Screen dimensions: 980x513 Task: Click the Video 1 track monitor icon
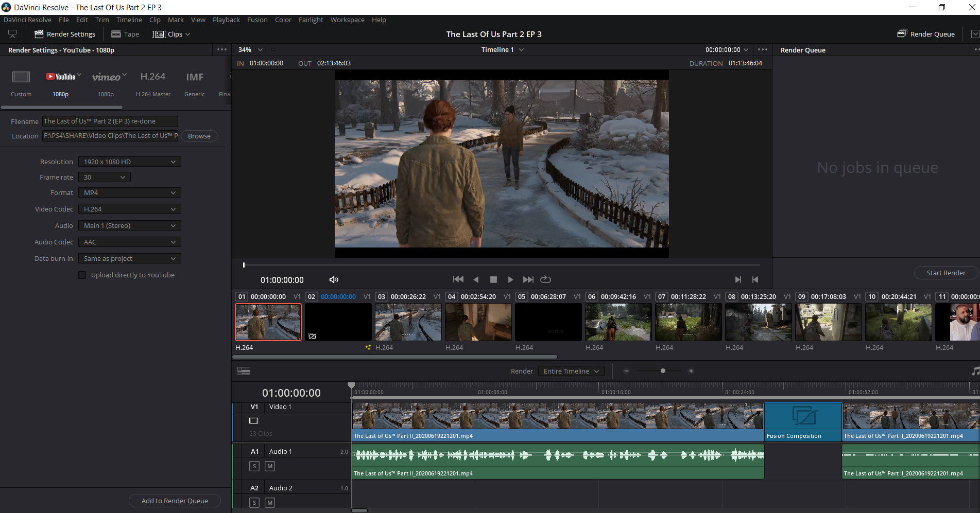point(254,420)
